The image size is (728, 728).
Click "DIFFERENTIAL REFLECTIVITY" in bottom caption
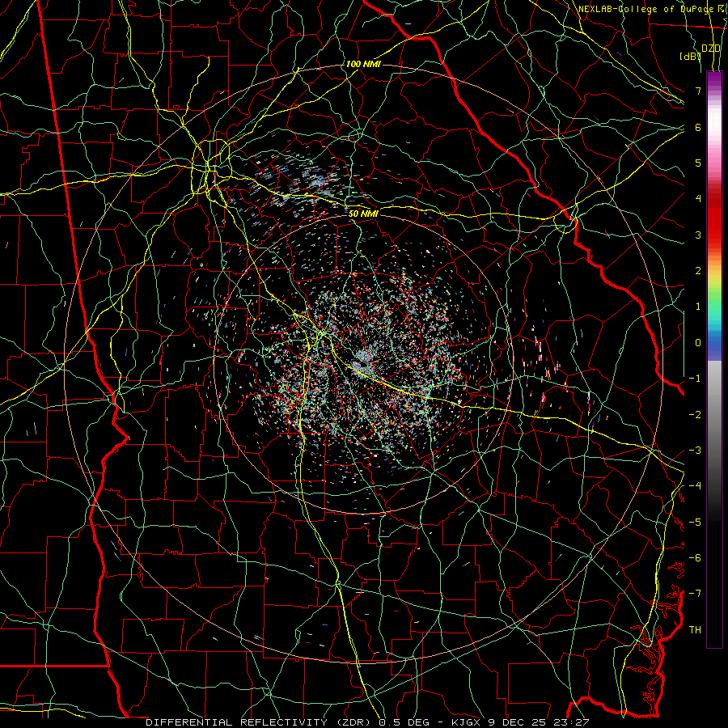point(236,722)
